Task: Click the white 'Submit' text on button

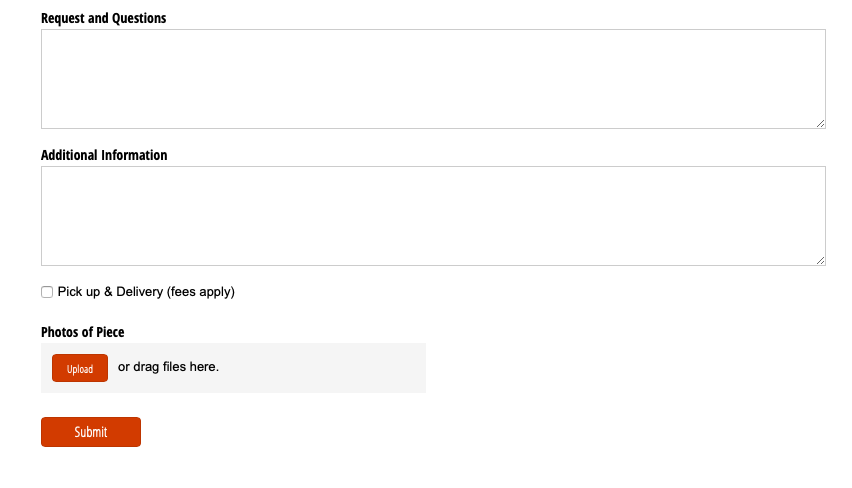Action: pos(91,432)
